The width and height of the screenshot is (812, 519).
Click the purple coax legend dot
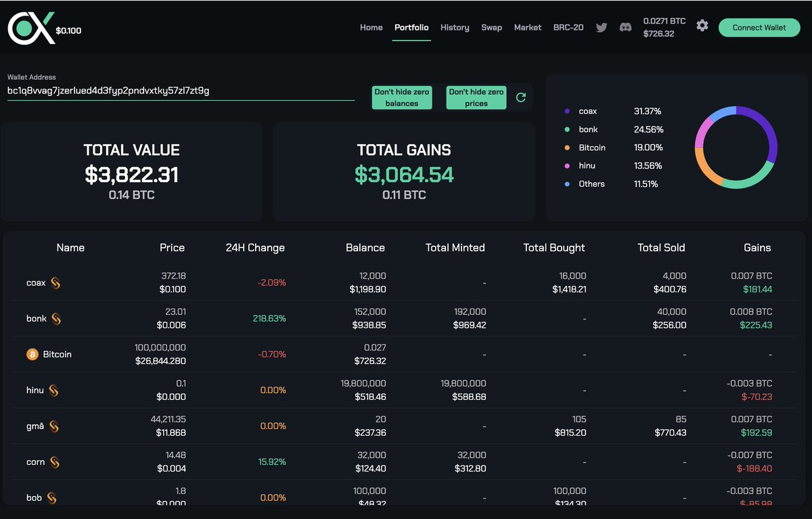pyautogui.click(x=566, y=112)
